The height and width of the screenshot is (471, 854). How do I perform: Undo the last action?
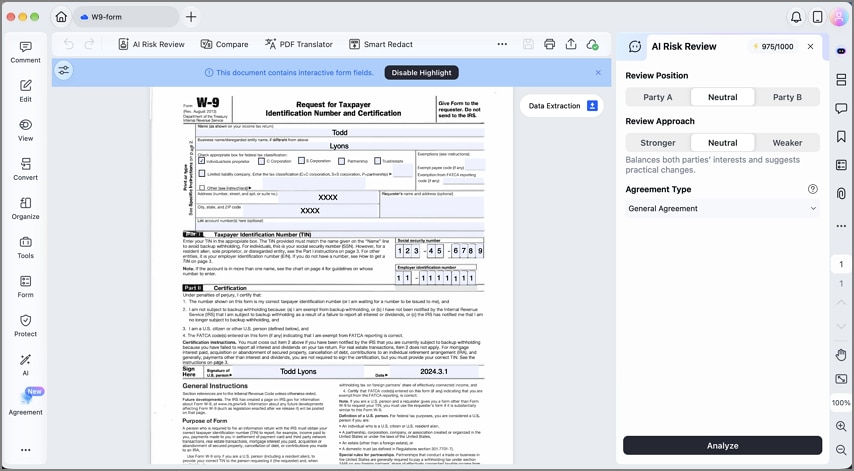[69, 45]
